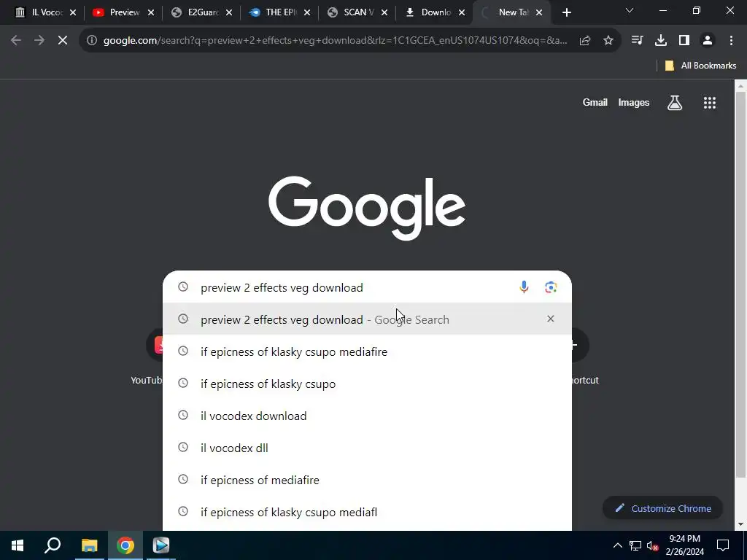Viewport: 747px width, 560px height.
Task: Go back to previous page
Action: click(16, 41)
